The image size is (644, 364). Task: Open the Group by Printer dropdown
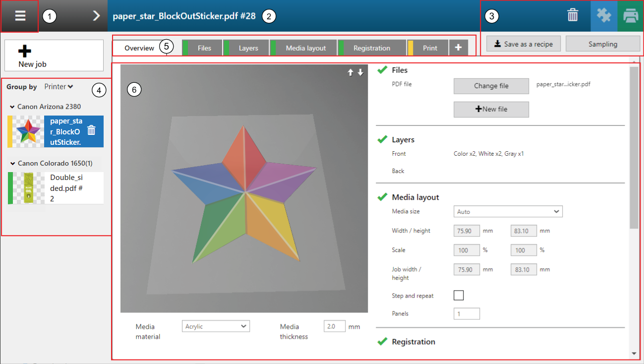[x=59, y=87]
